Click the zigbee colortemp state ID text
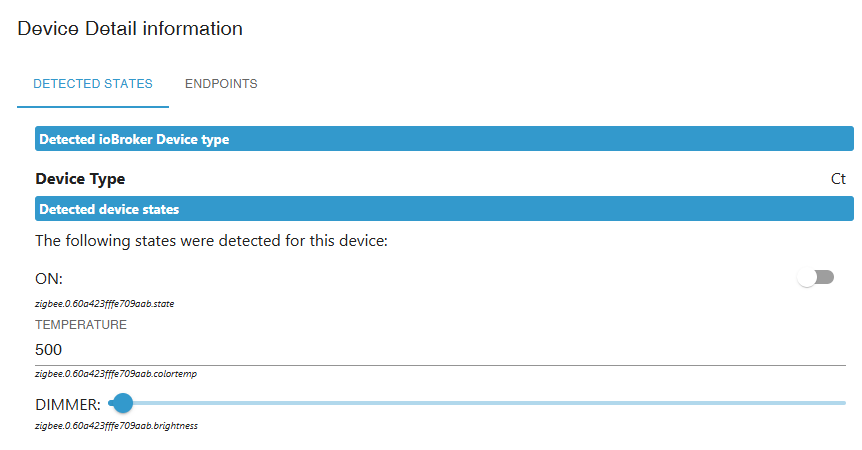Viewport: 862px width, 450px height. pos(112,374)
